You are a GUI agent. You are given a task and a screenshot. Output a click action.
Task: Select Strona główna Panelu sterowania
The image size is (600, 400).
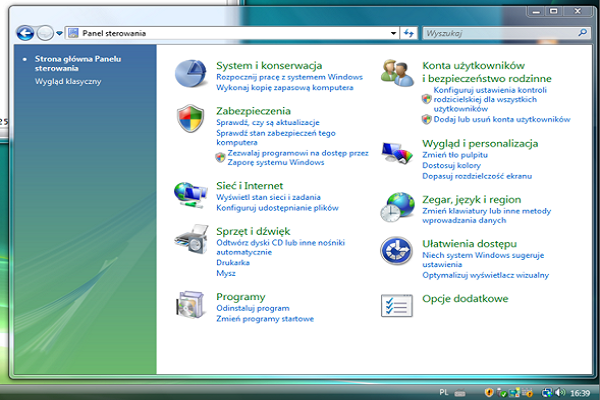point(78,64)
